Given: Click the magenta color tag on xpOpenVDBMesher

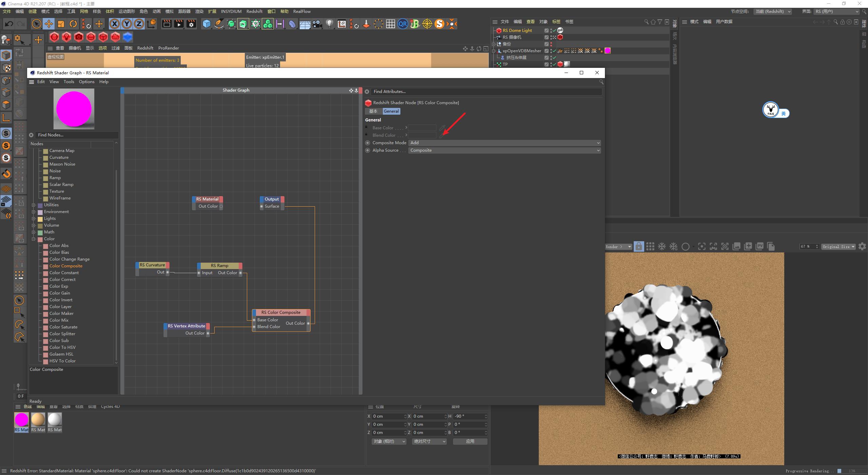Looking at the screenshot, I should (607, 51).
